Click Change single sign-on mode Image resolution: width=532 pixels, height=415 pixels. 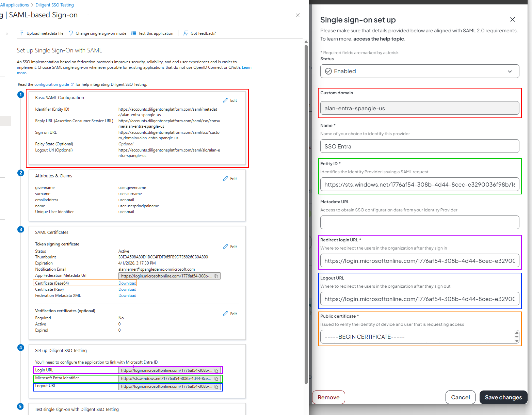click(x=98, y=33)
